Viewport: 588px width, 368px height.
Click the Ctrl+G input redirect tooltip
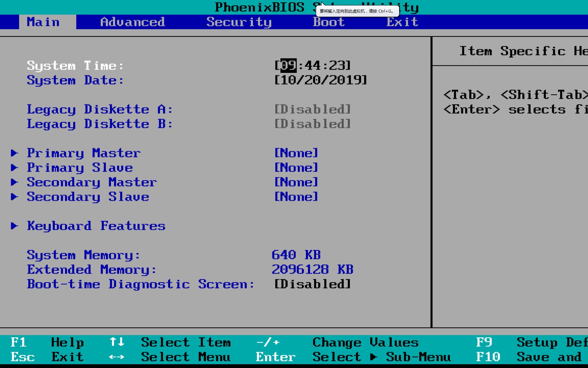click(357, 11)
